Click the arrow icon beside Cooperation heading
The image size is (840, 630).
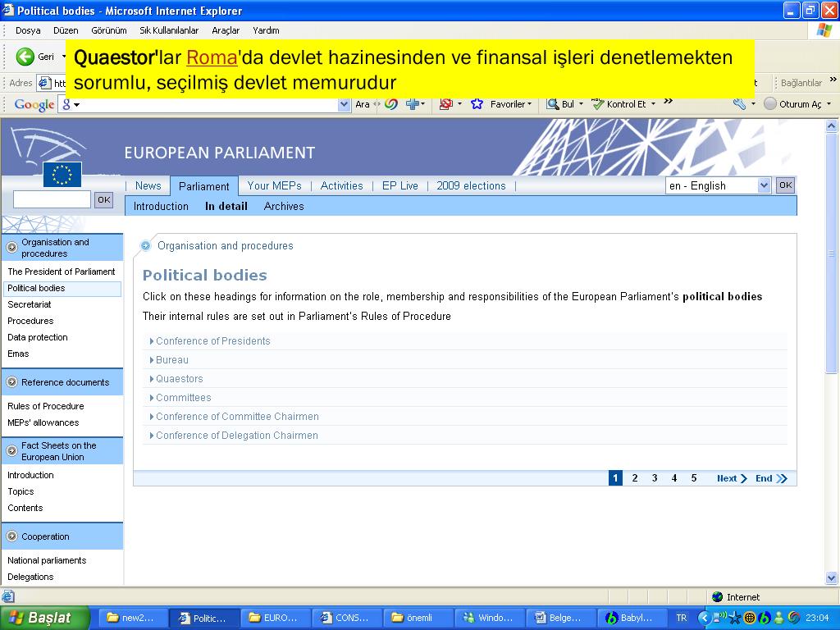pyautogui.click(x=11, y=536)
